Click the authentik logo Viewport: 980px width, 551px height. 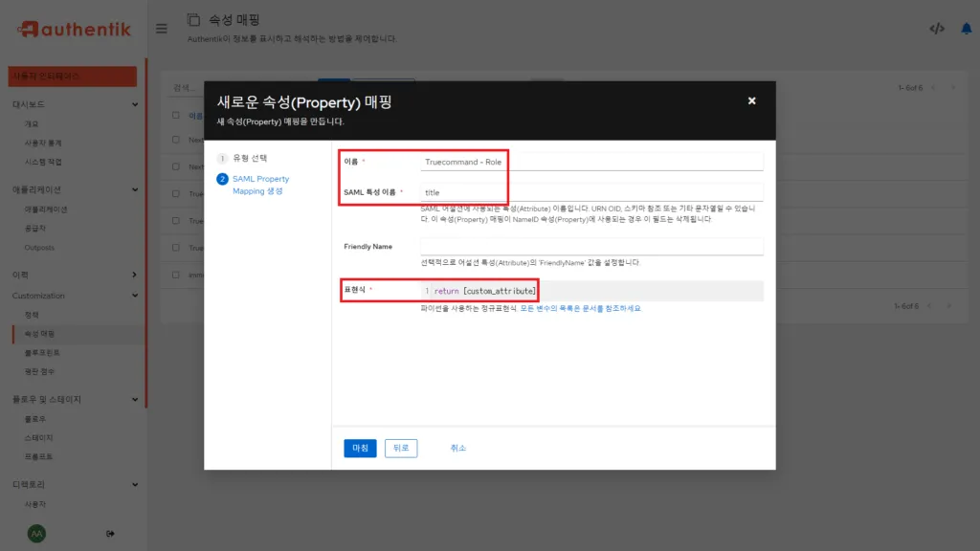tap(72, 28)
